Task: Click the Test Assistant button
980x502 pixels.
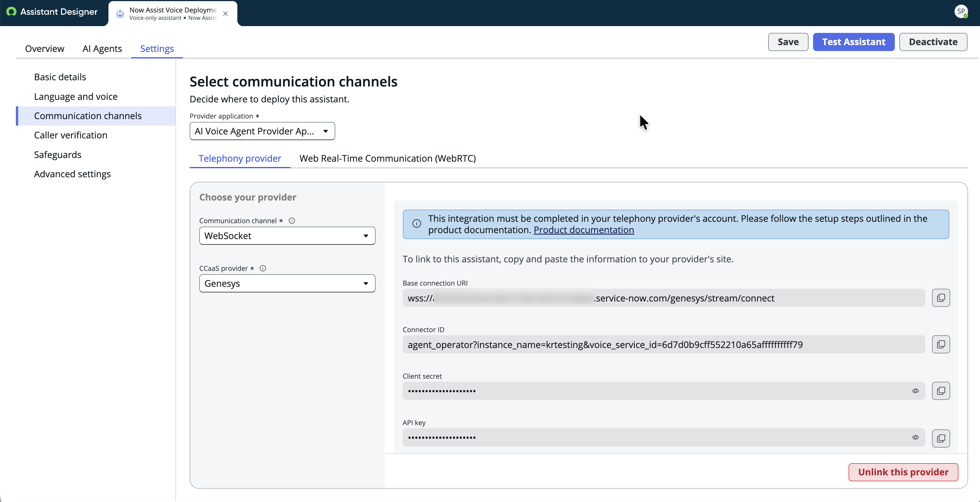Action: coord(854,42)
